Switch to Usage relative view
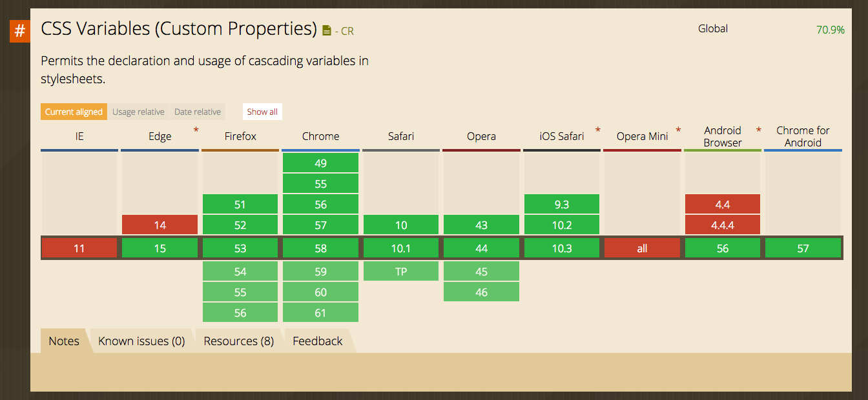This screenshot has height=400, width=868. [138, 112]
